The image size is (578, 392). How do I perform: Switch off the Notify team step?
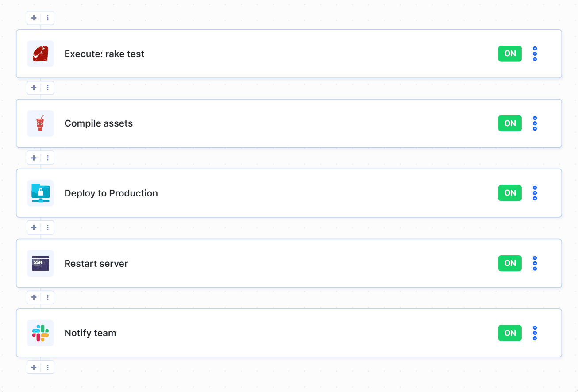[x=509, y=333]
